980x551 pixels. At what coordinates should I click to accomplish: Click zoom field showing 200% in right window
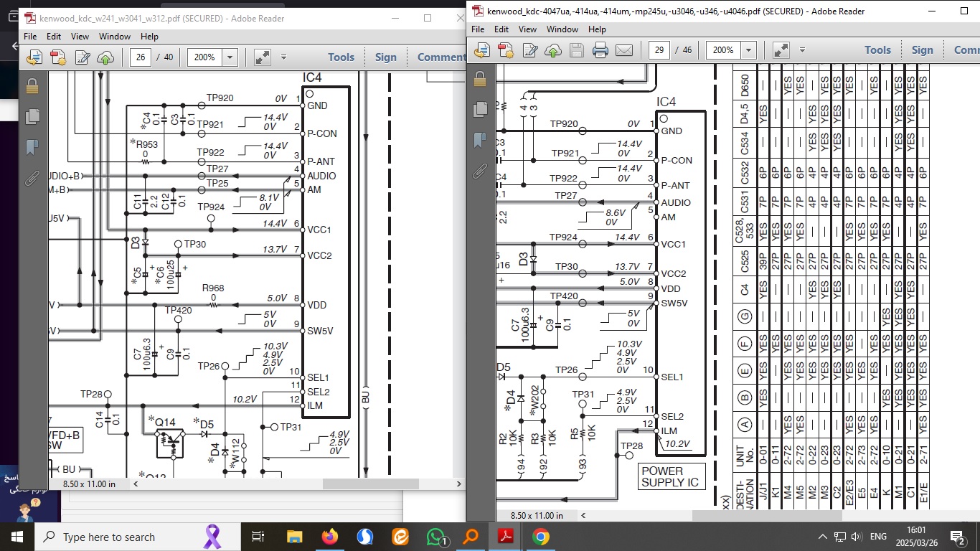[x=724, y=50]
